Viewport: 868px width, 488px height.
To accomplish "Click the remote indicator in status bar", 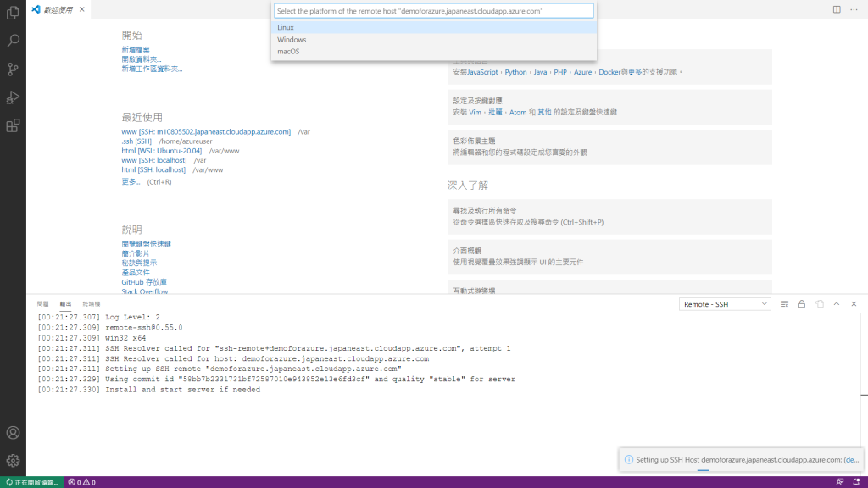I will [x=32, y=482].
